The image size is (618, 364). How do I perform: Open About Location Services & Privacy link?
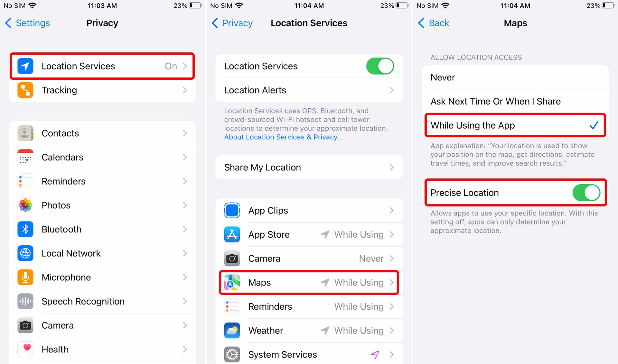click(283, 137)
